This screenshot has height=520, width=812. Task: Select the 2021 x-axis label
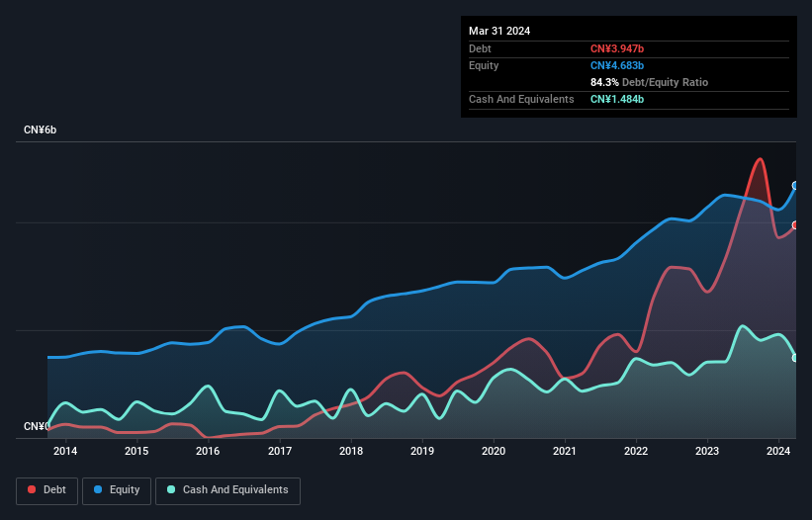click(565, 451)
